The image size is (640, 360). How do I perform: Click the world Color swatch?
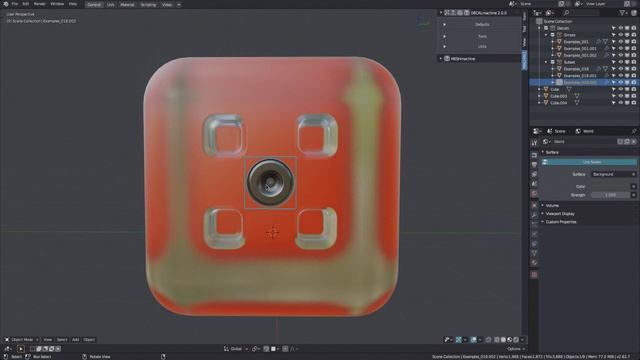click(x=610, y=187)
